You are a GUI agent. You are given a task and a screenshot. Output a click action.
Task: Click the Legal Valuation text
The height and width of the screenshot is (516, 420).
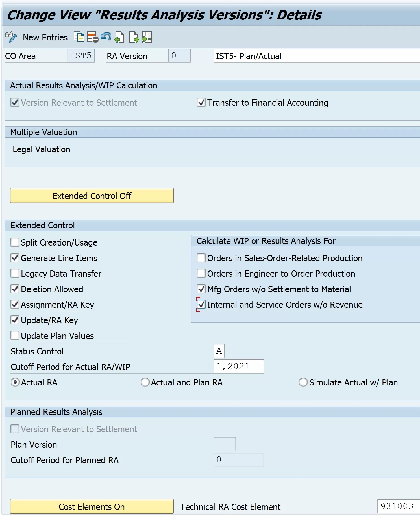[x=42, y=149]
